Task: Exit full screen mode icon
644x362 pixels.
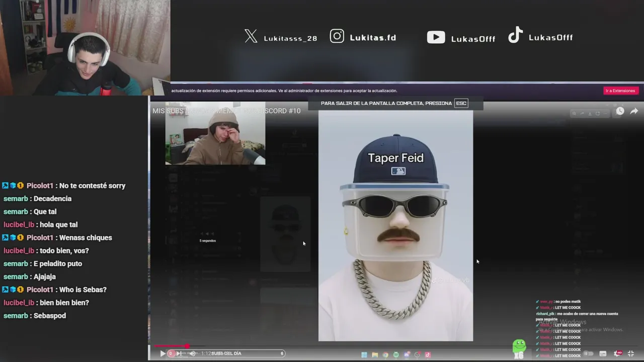Action: [x=630, y=353]
